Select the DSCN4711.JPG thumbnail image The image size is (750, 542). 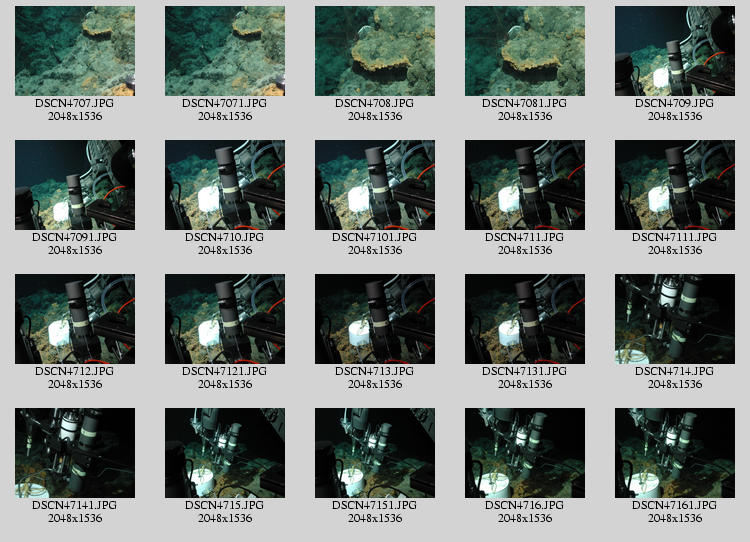pyautogui.click(x=525, y=185)
